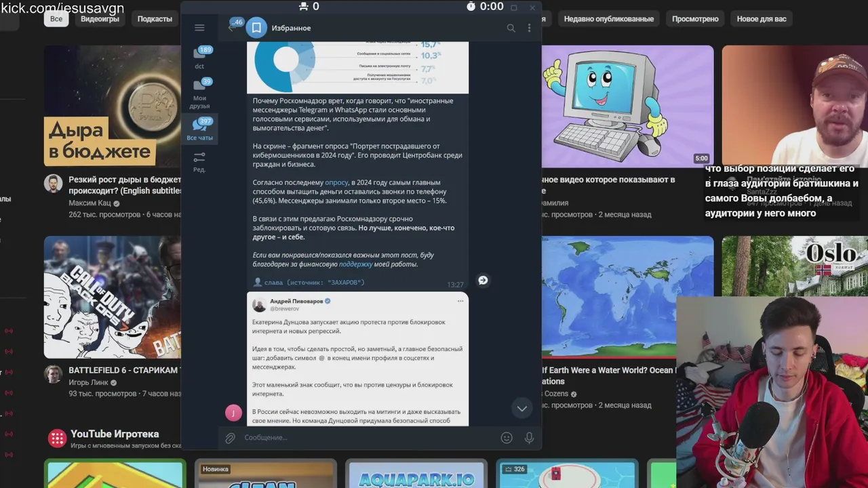Screen dimensions: 868x488
Task: Click Максим Кац channel avatar
Action: (x=54, y=183)
